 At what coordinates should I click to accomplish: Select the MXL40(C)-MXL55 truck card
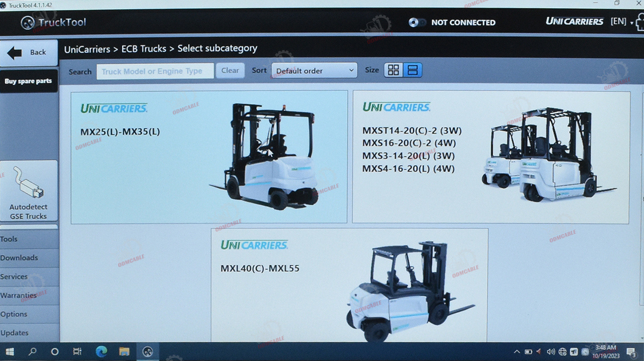(x=349, y=285)
